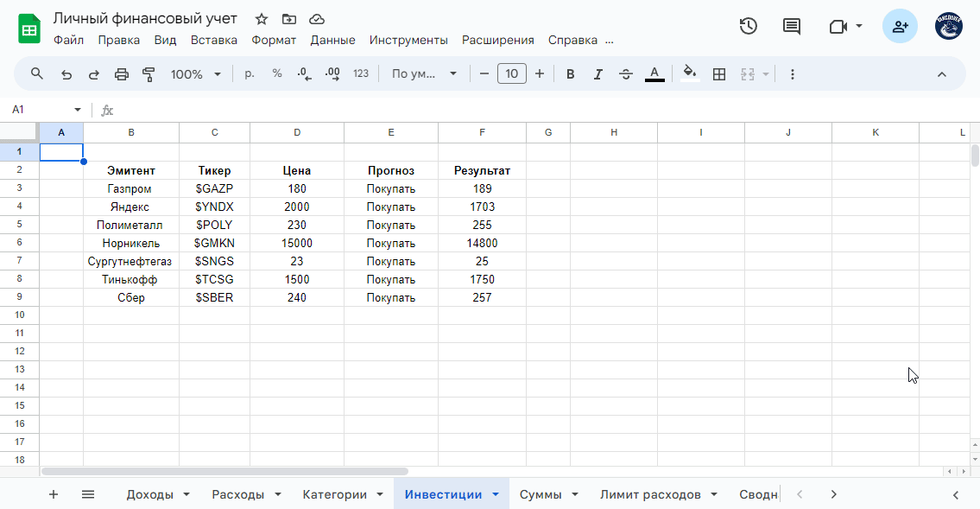The height and width of the screenshot is (509, 980).
Task: Switch to the Суммы sheet tab
Action: [x=541, y=494]
